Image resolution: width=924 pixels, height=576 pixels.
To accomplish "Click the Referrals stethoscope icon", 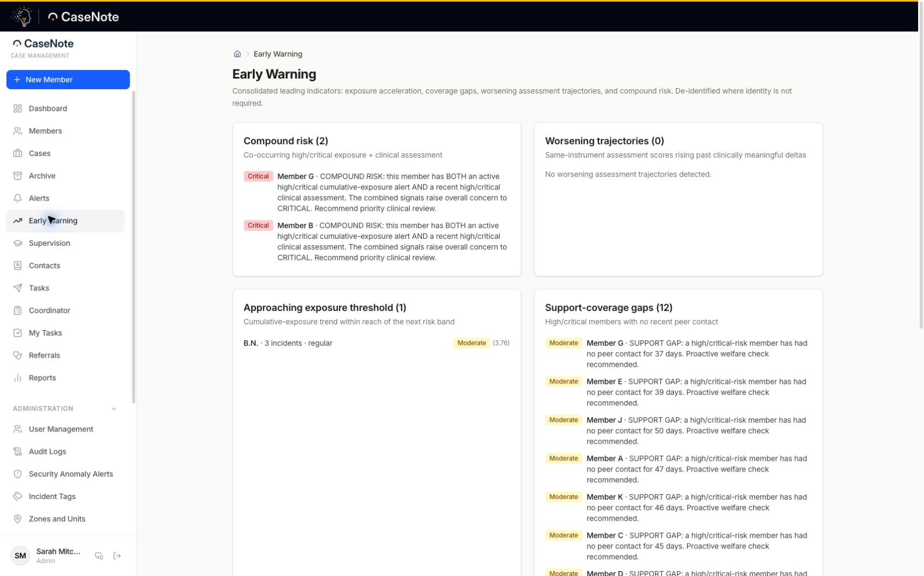I will point(18,355).
